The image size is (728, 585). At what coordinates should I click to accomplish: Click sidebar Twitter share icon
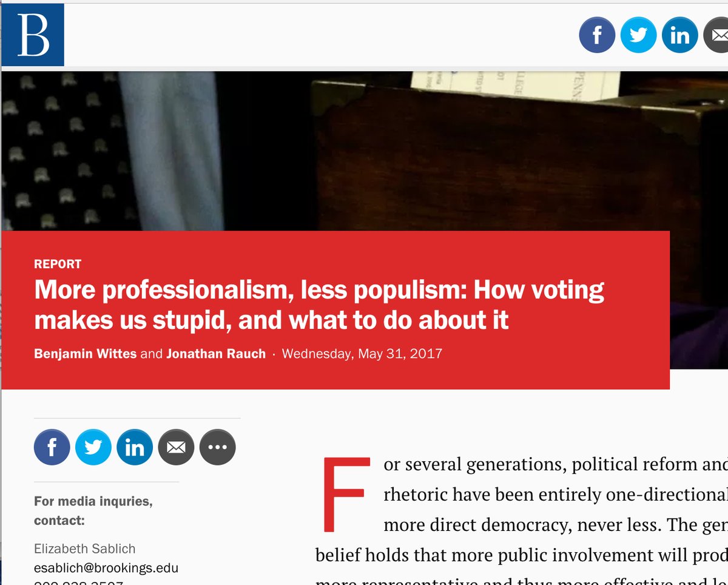[93, 447]
